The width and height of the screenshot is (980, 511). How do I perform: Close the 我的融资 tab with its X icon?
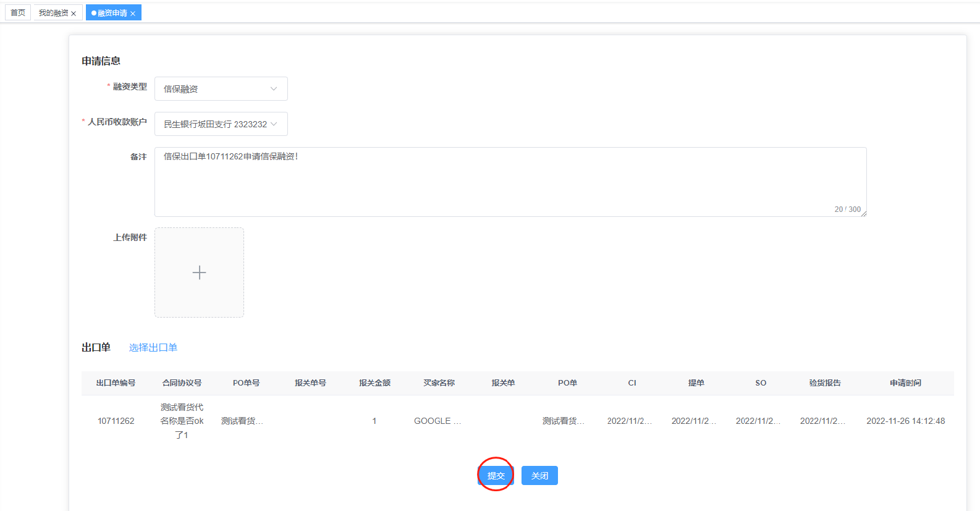pyautogui.click(x=74, y=14)
